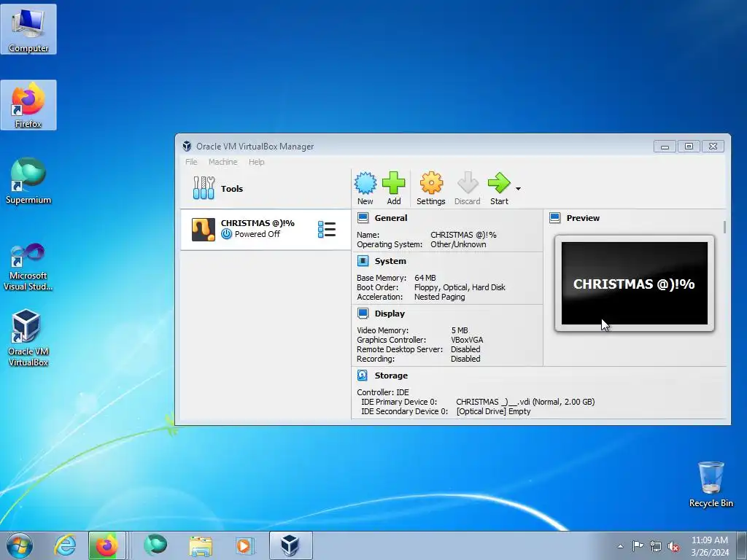
Task: Click the General section monitor icon
Action: pos(363,218)
